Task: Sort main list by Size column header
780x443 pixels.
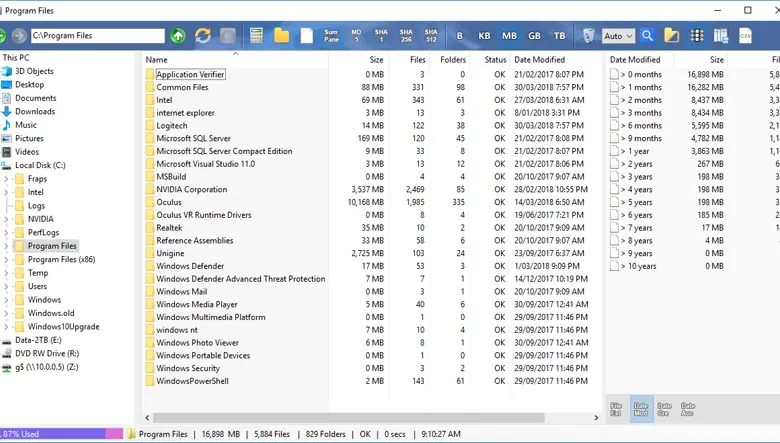Action: point(377,60)
